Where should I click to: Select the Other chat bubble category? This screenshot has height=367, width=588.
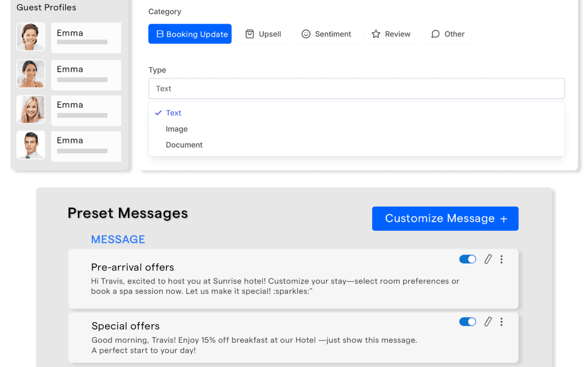point(447,34)
